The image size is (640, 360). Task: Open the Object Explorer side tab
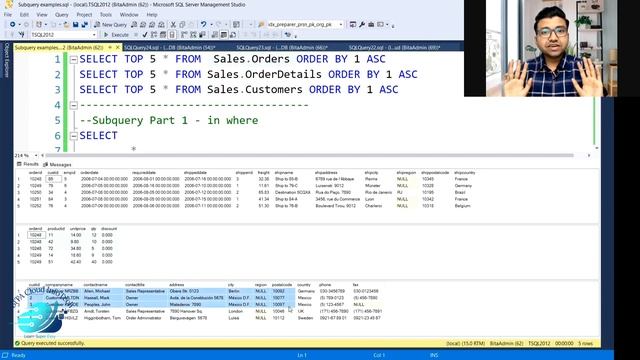point(6,60)
